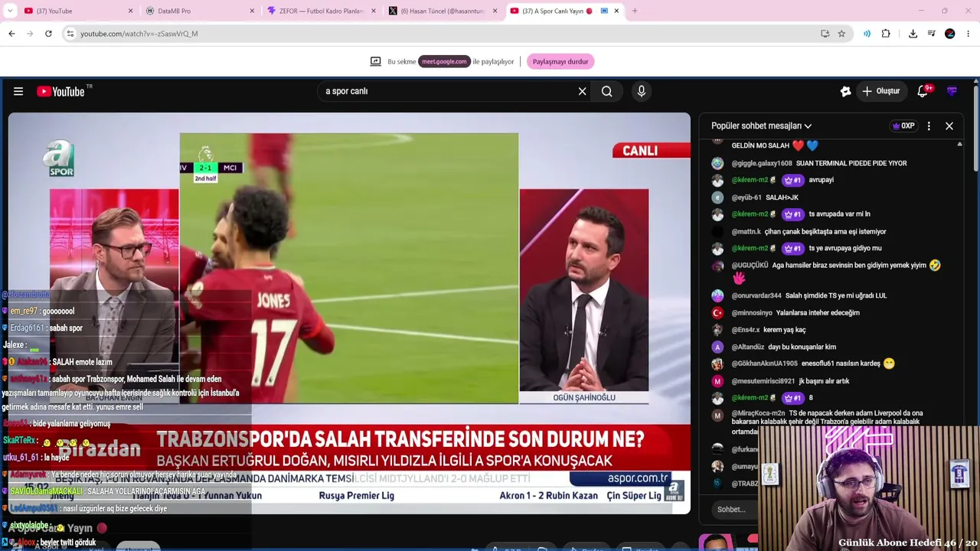This screenshot has width=980, height=551.
Task: Click username @UGUÇÜKÜ in chat
Action: click(x=750, y=266)
